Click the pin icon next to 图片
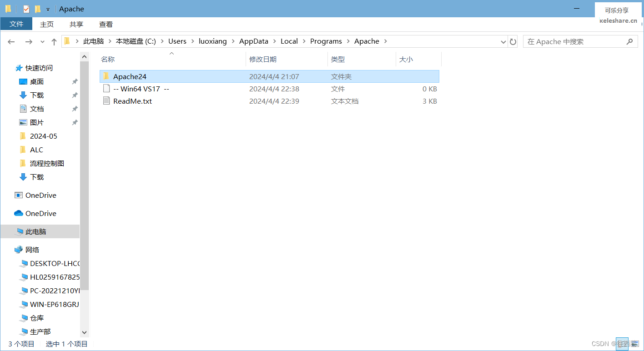Viewport: 644px width, 351px height. pyautogui.click(x=75, y=122)
